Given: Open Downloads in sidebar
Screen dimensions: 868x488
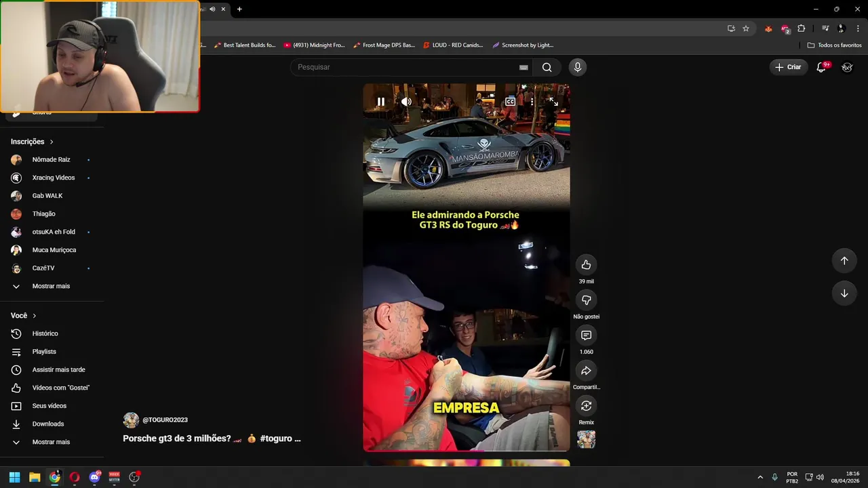Looking at the screenshot, I should pyautogui.click(x=52, y=424).
